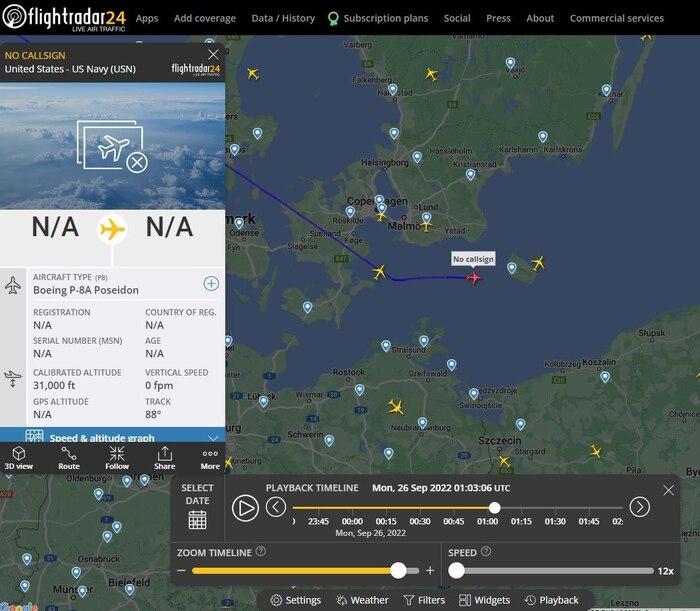Select the yellow aircraft south of Sjælland on track
The width and height of the screenshot is (700, 611).
pos(379,271)
